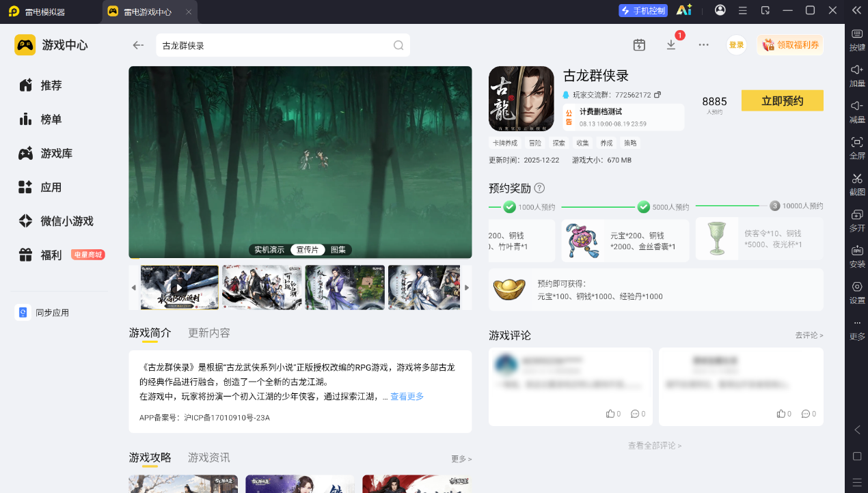
Task: Select the 更新内容 tab
Action: (209, 333)
